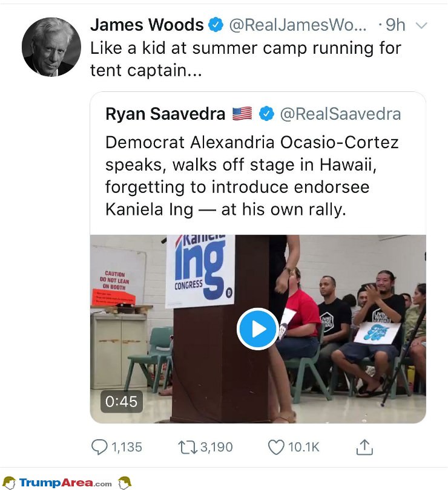Screen dimensions: 448x490
Task: Open the James Woods display name
Action: tap(147, 25)
